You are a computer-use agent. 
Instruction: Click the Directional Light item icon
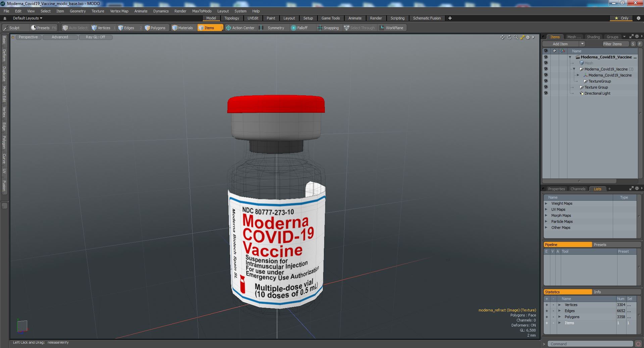(x=582, y=93)
